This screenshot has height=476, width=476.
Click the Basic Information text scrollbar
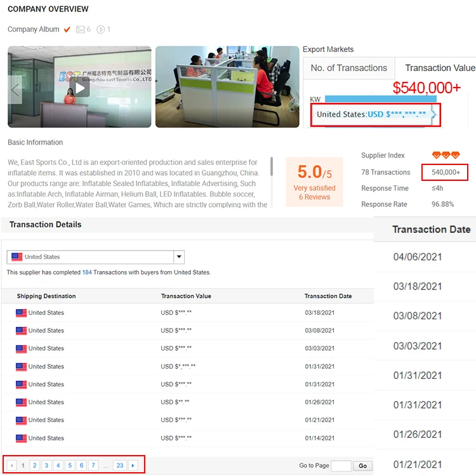(272, 167)
